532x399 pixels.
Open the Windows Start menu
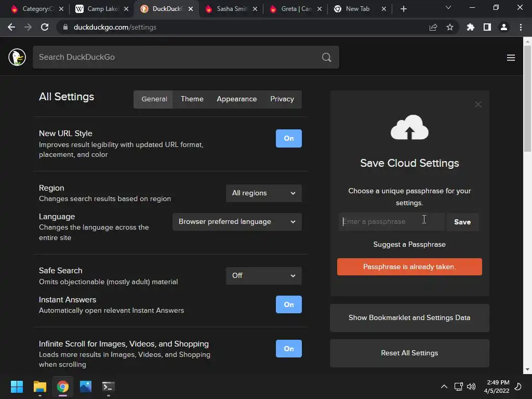coord(17,387)
